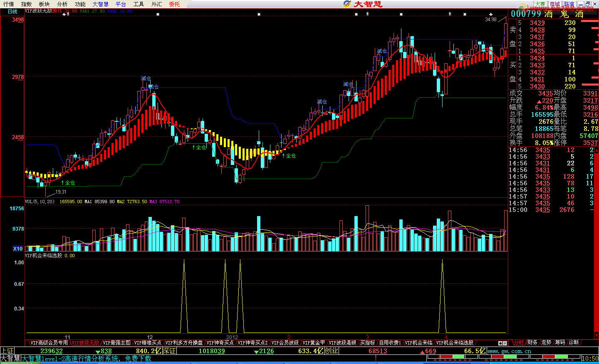Open the 指数 menu

(26, 4)
